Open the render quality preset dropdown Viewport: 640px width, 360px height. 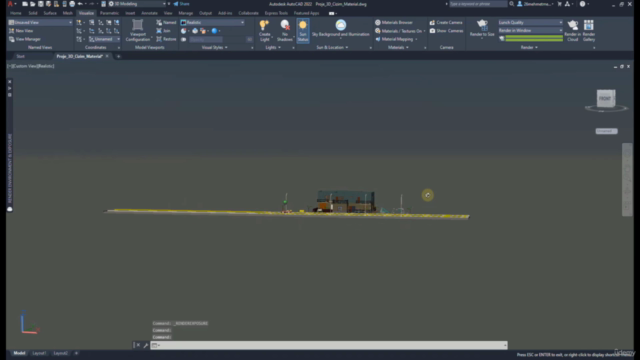pos(530,22)
